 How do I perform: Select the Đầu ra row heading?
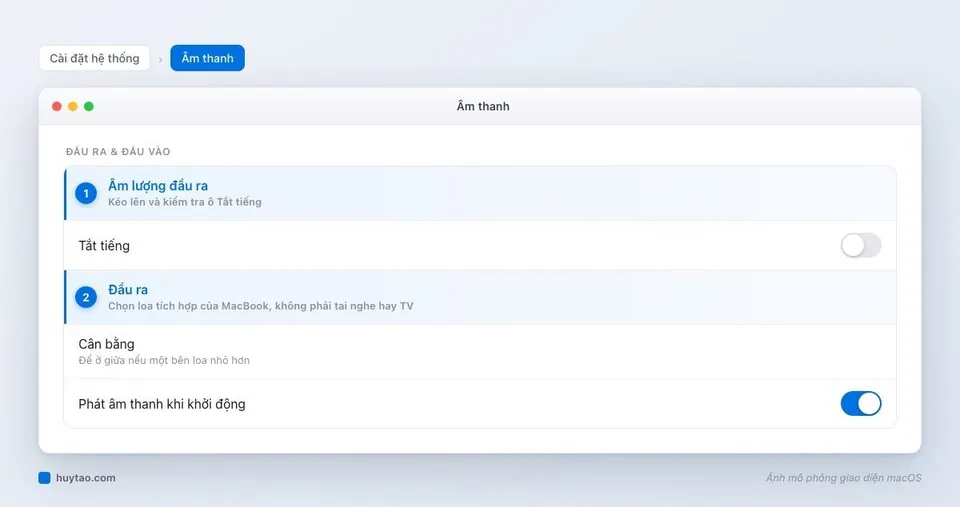[x=128, y=290]
